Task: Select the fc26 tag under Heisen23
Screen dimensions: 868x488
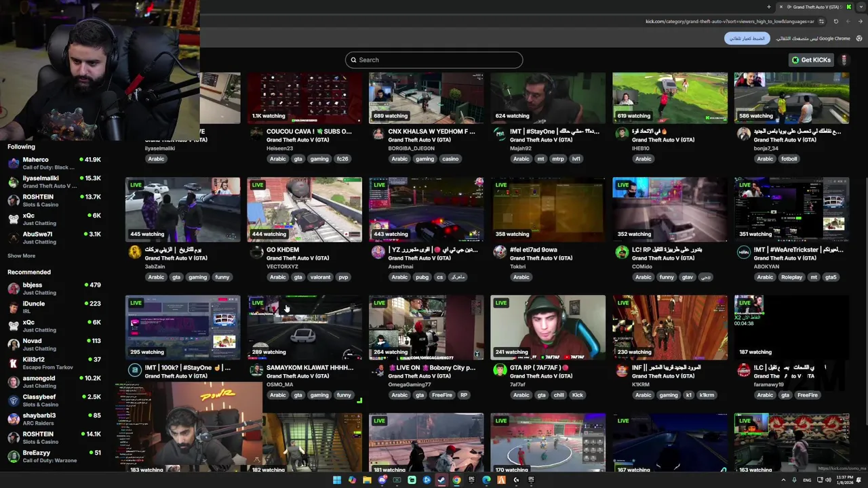Action: pyautogui.click(x=342, y=159)
